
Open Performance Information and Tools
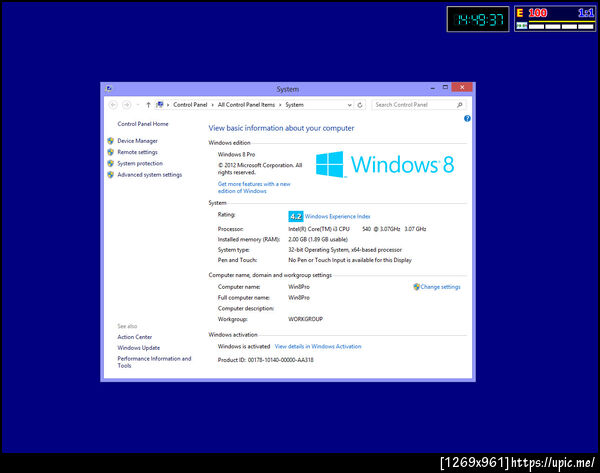click(154, 362)
